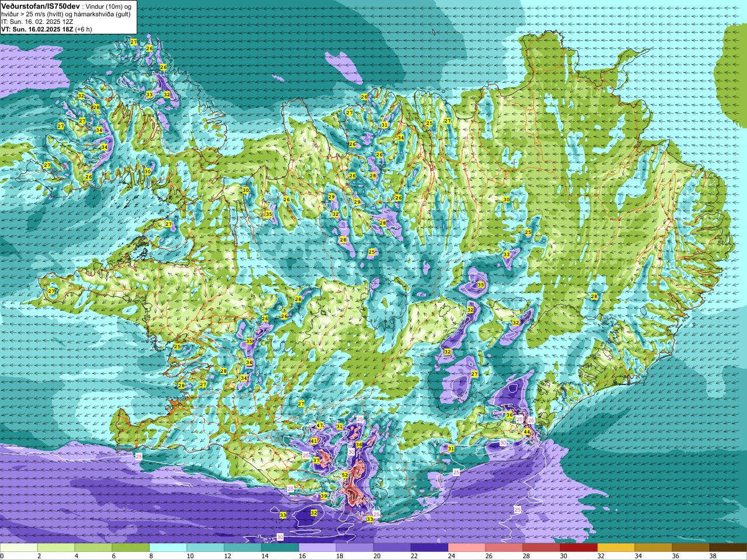Select the 'IT: Sun. 16. 02. 2025 12Z' line
The width and height of the screenshot is (747, 560).
click(37, 22)
